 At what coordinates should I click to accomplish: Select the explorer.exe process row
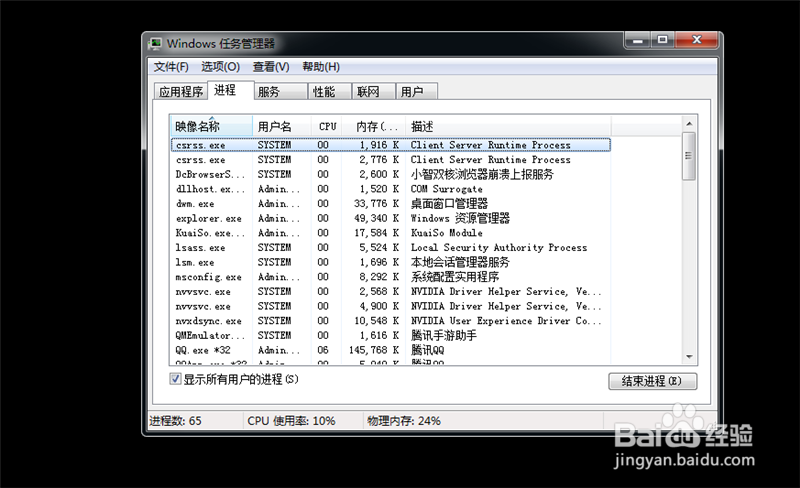click(x=390, y=218)
